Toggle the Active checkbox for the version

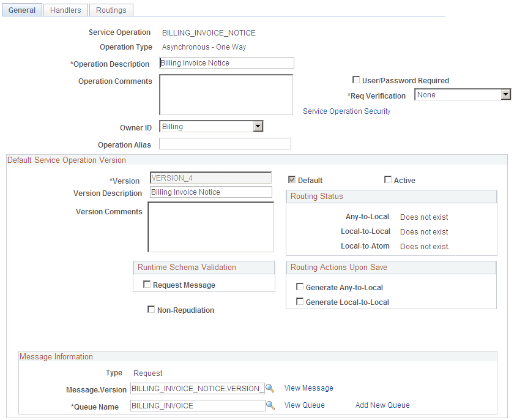point(388,179)
